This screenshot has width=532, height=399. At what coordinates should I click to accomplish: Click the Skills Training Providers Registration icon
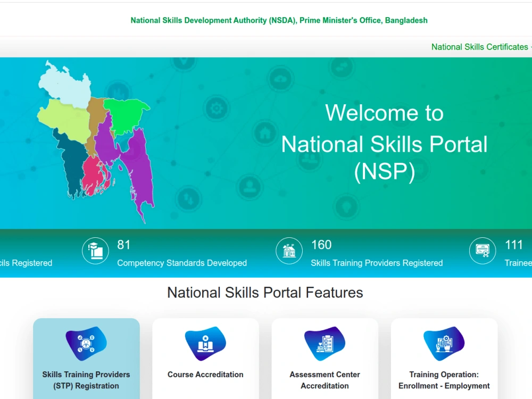click(x=86, y=343)
